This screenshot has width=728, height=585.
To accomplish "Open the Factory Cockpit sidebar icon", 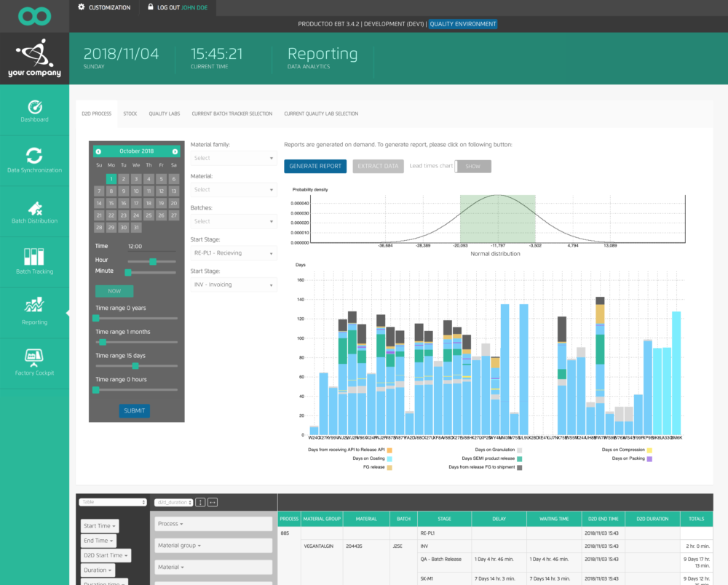I will pyautogui.click(x=34, y=357).
